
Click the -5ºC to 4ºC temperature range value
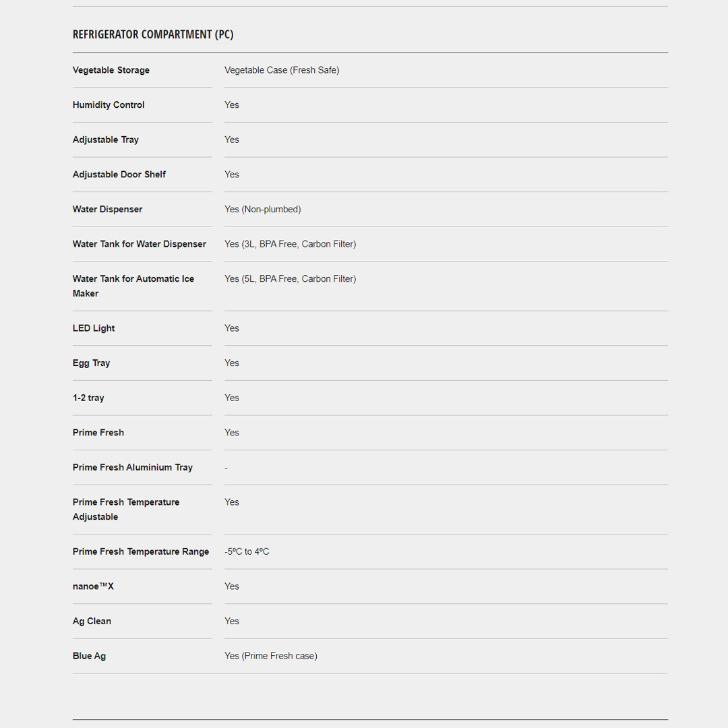click(247, 552)
